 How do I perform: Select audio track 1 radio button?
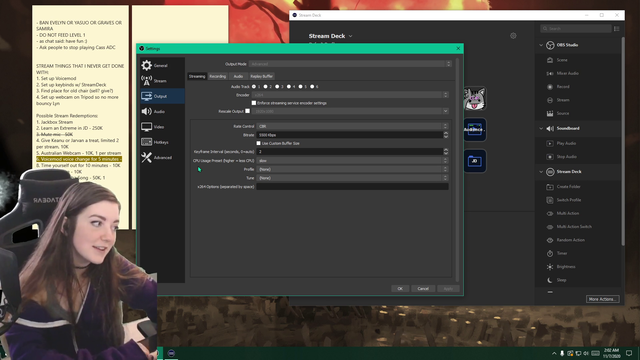coord(254,87)
